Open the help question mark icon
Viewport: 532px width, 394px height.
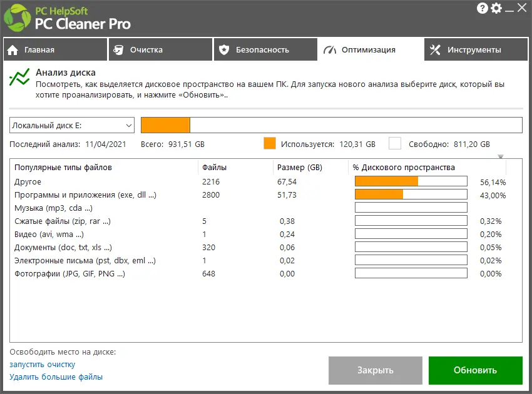click(482, 8)
